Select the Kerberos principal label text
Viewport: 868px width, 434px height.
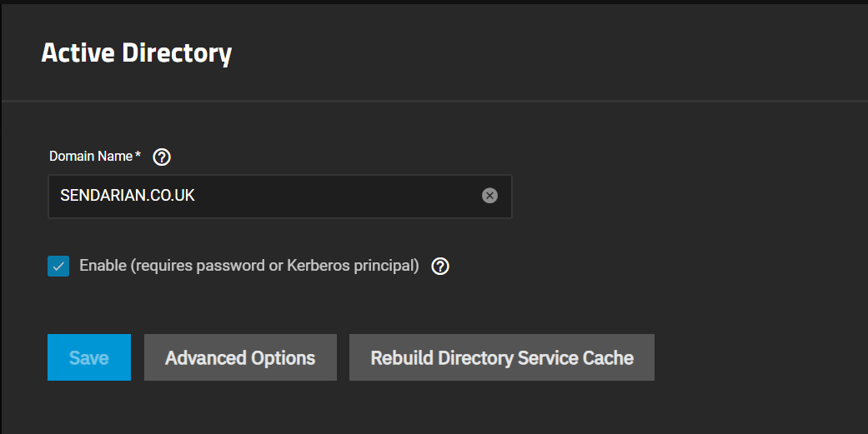click(353, 266)
